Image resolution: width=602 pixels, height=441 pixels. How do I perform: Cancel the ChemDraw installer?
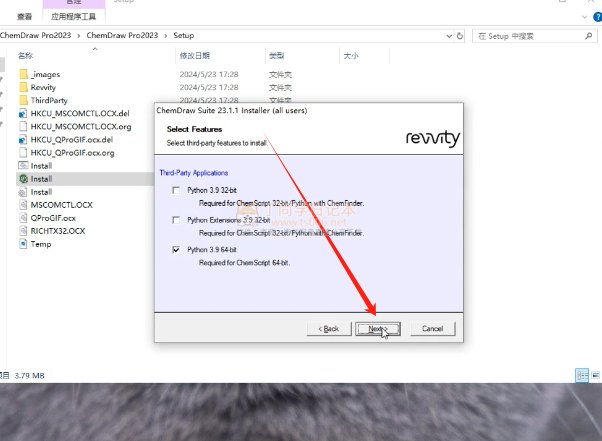pyautogui.click(x=433, y=329)
